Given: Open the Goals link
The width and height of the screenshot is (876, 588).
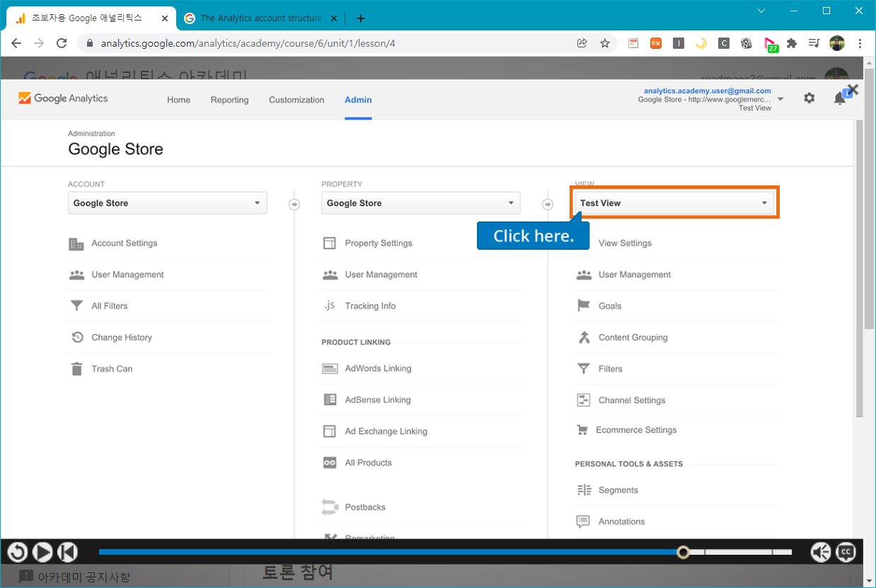Looking at the screenshot, I should 610,306.
